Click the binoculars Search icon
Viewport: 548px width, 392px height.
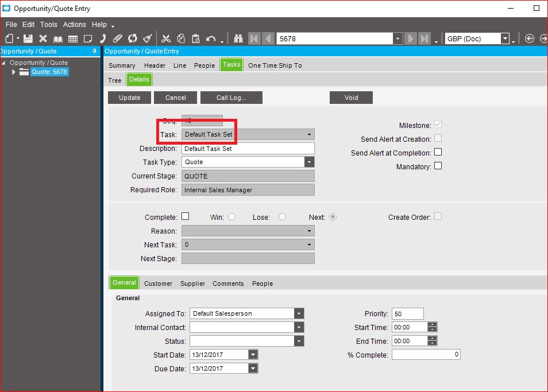click(x=238, y=38)
